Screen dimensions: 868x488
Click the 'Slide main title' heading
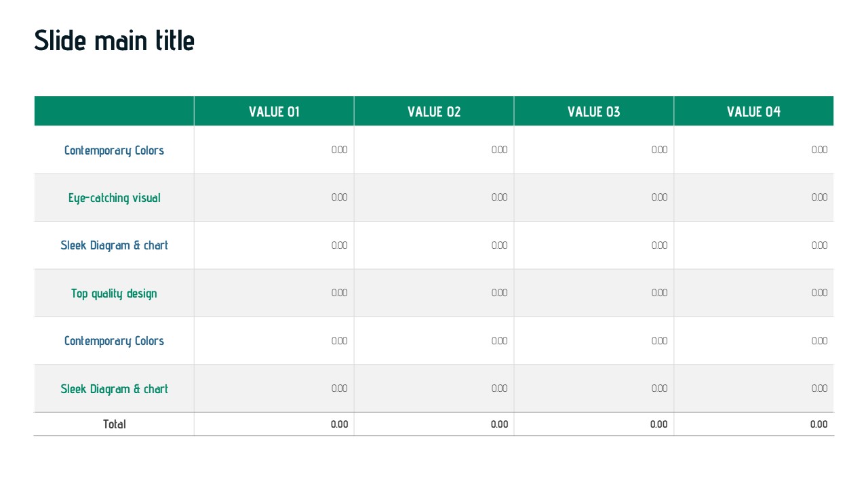coord(115,41)
